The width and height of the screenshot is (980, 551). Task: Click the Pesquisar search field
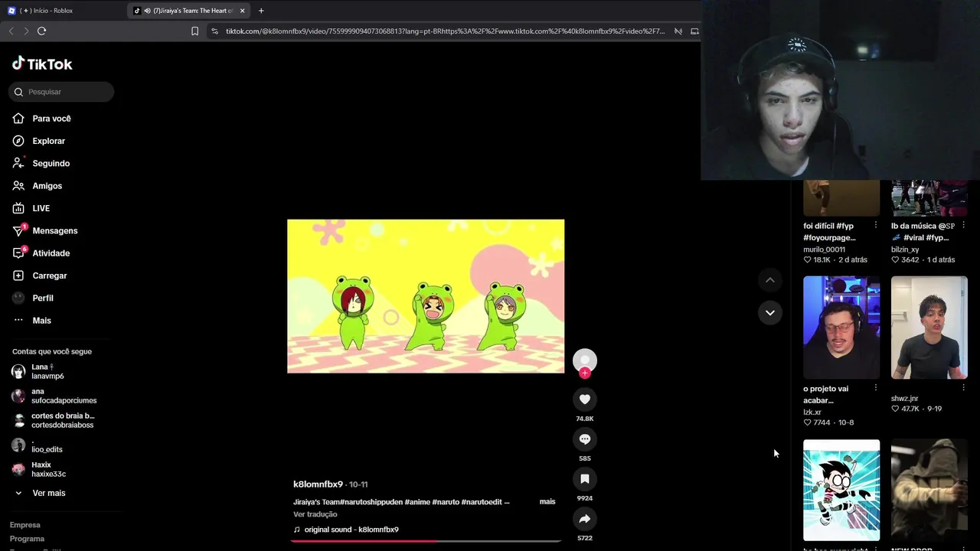pyautogui.click(x=61, y=92)
